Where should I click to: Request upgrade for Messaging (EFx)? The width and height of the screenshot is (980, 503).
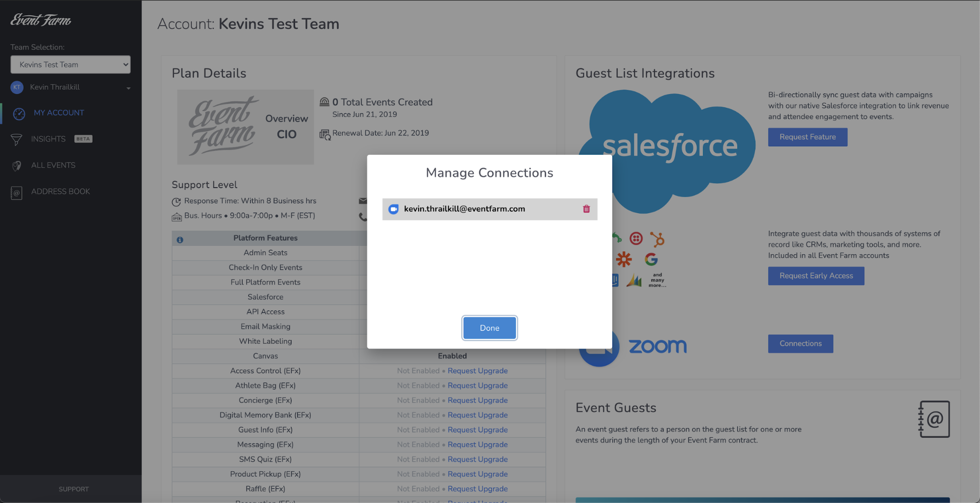(477, 444)
